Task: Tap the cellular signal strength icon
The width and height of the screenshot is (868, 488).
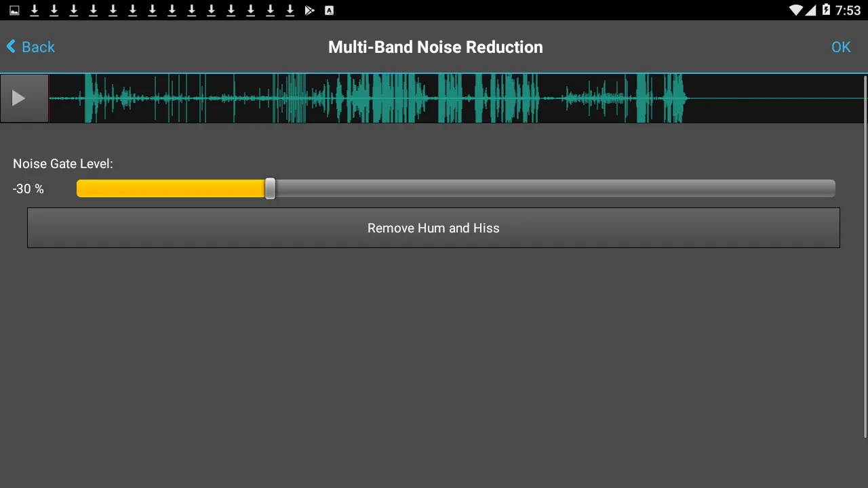Action: [810, 10]
